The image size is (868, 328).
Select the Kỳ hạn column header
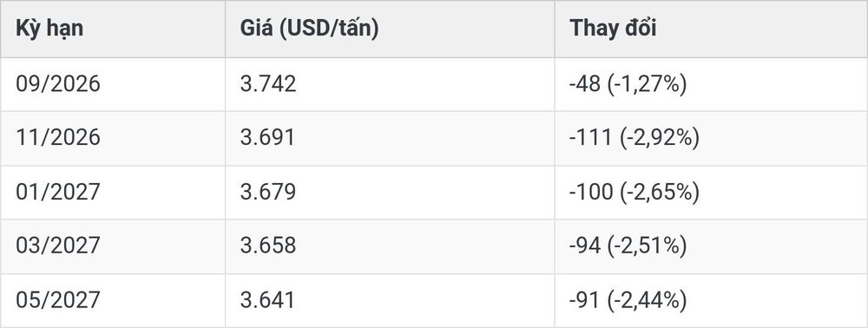tap(49, 29)
